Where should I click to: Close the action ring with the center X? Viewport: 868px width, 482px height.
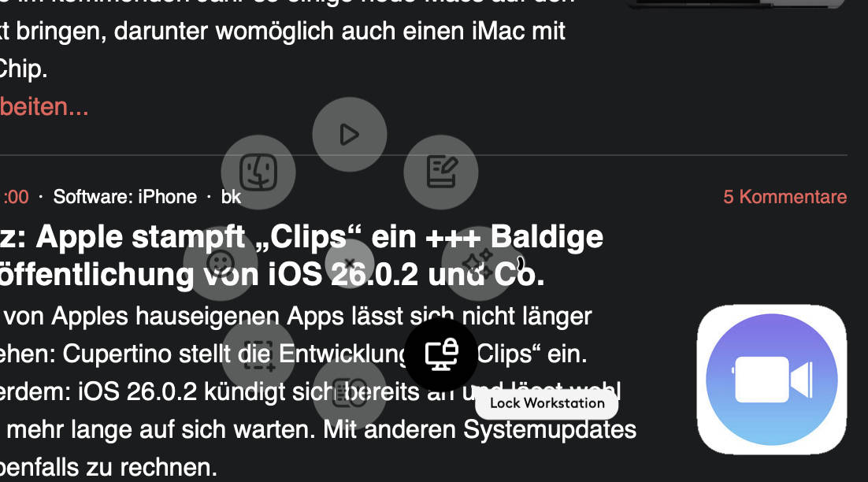click(349, 263)
